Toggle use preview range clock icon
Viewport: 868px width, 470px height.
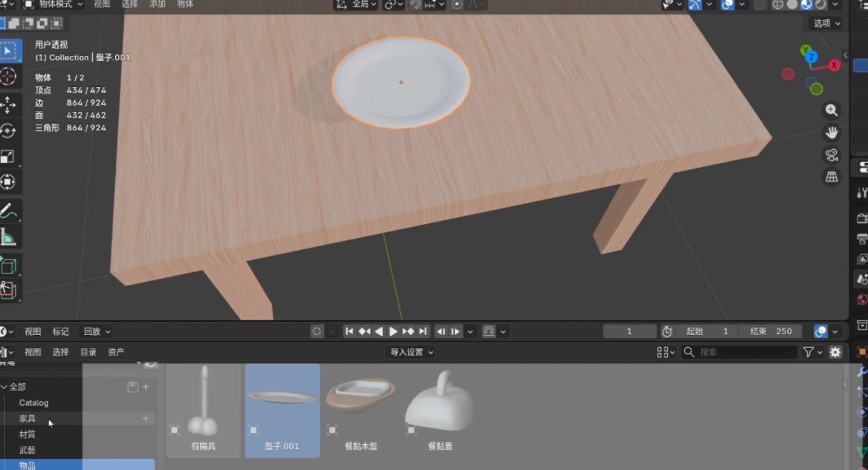[x=667, y=332]
